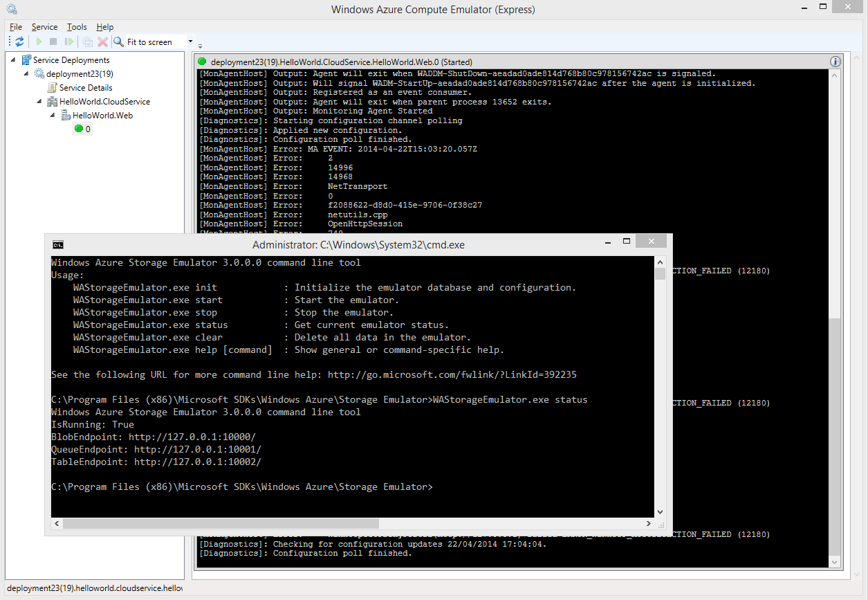Image resolution: width=868 pixels, height=600 pixels.
Task: Click the gear icon beside deployment23(19)
Action: point(39,74)
